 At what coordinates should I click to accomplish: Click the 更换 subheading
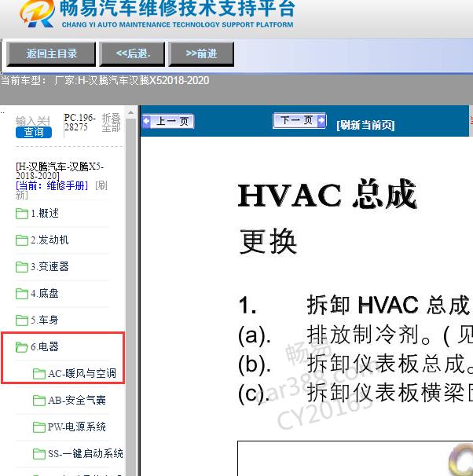(268, 241)
